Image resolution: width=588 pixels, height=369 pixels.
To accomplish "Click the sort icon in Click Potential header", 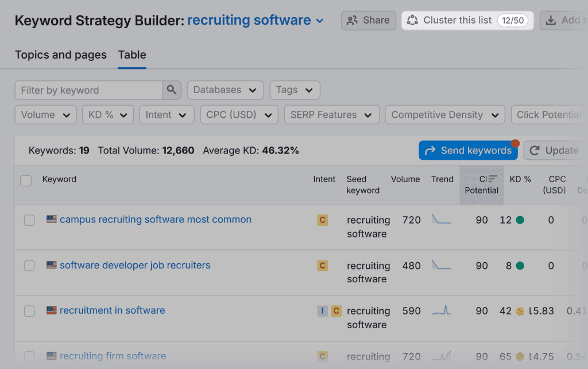I will tap(492, 179).
